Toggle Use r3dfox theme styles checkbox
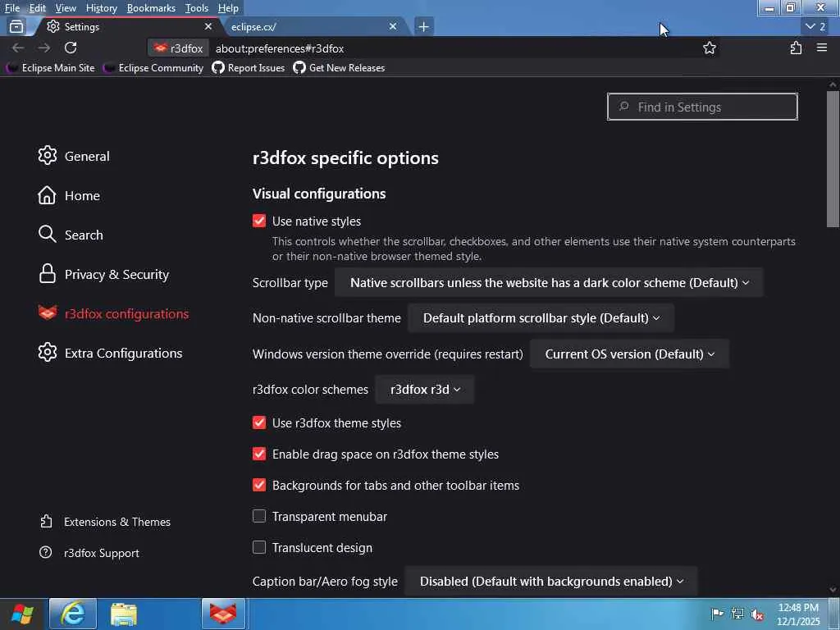The image size is (840, 630). coord(259,422)
